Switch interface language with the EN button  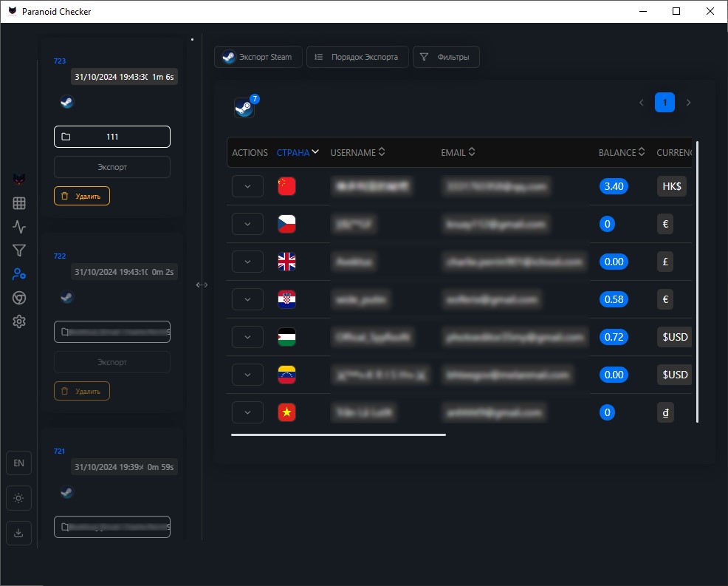tap(18, 463)
